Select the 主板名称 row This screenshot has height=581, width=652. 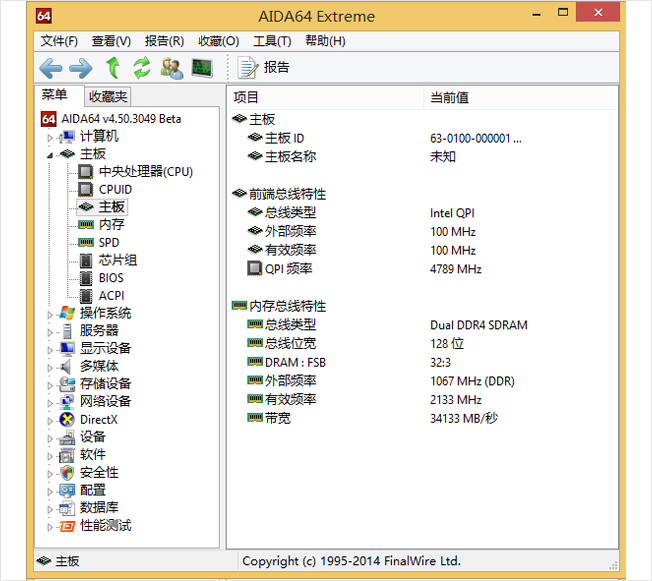pyautogui.click(x=422, y=157)
